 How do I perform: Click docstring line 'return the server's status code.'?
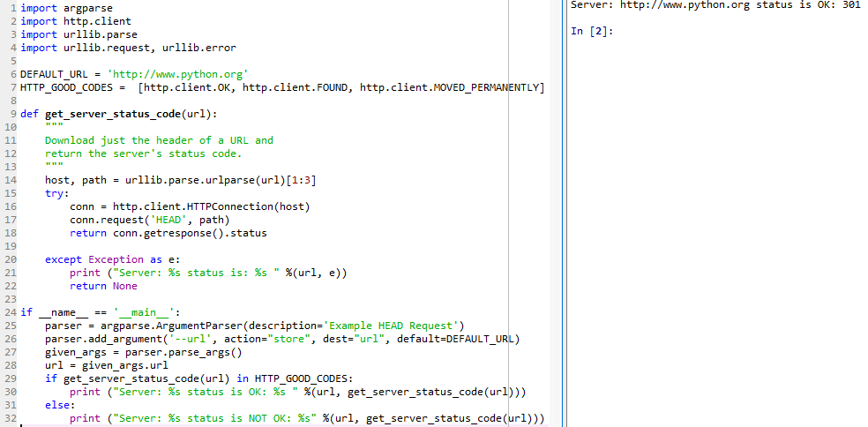tap(144, 154)
